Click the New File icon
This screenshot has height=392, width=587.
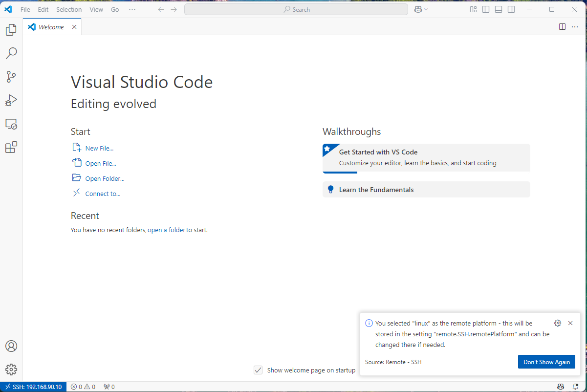pos(77,148)
